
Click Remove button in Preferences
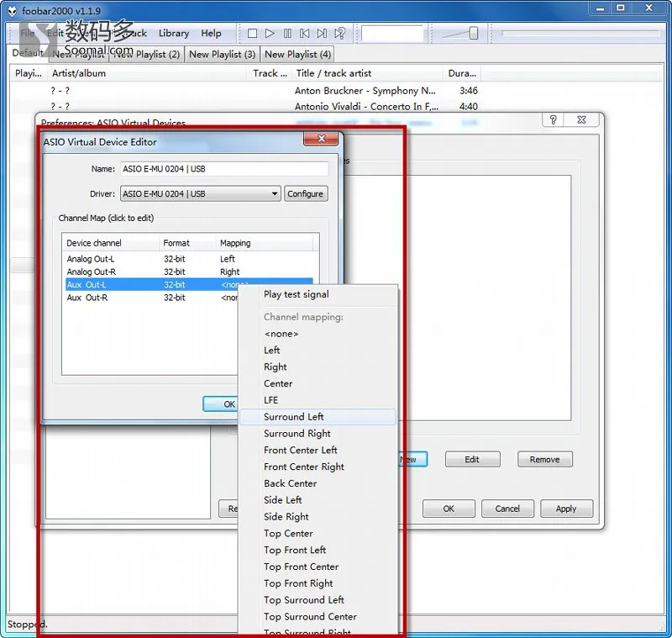[544, 460]
